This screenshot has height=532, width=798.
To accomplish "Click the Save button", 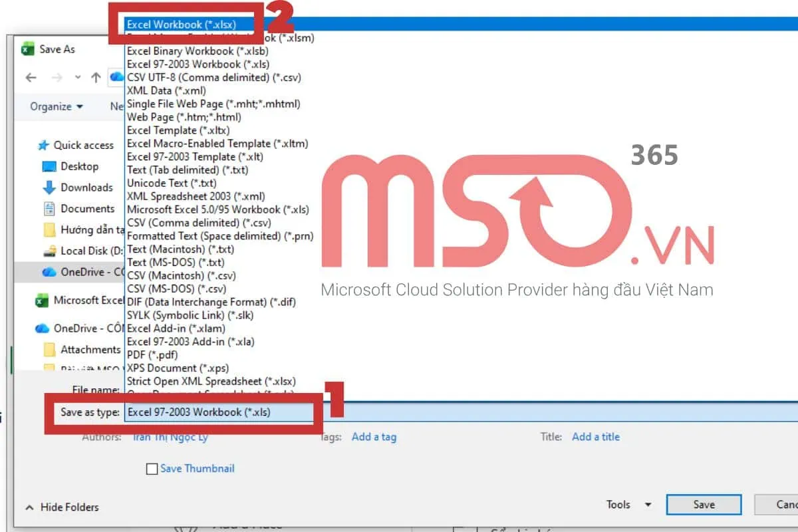I will click(x=703, y=505).
